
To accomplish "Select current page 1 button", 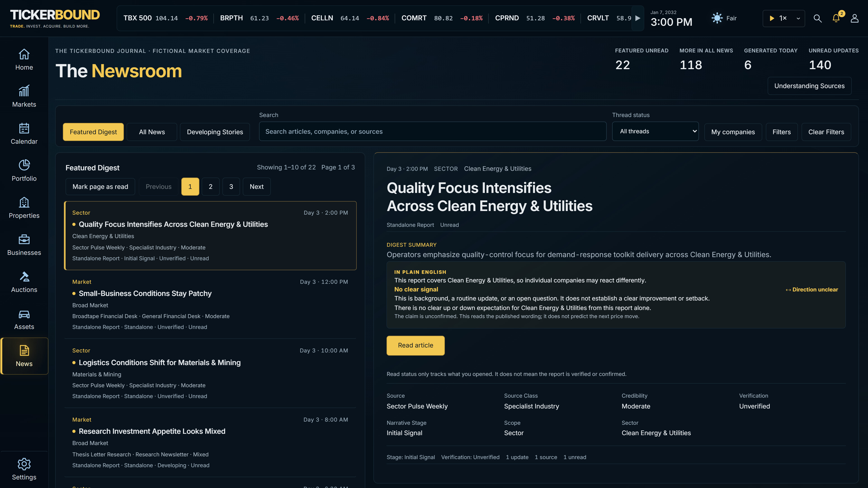I will pos(190,187).
